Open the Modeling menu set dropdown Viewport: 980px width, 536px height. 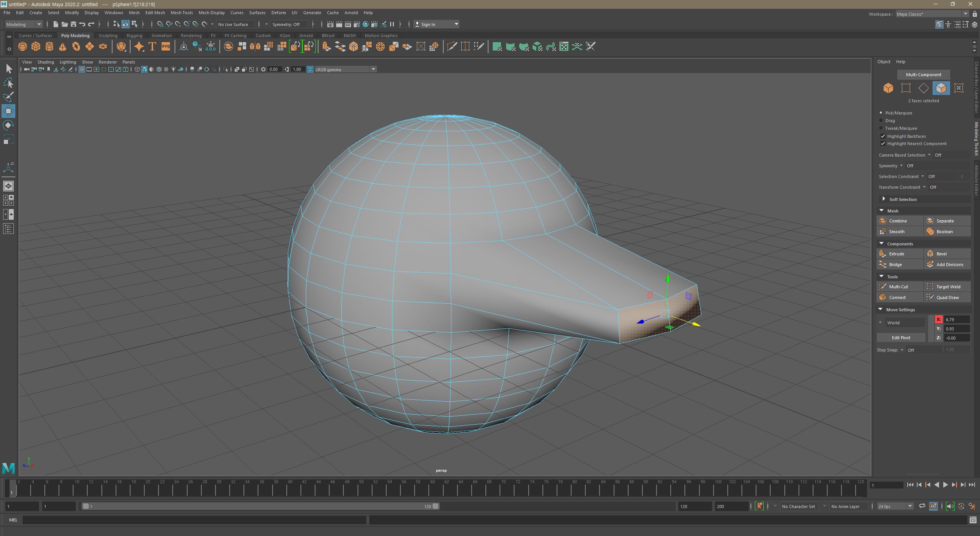coord(24,24)
